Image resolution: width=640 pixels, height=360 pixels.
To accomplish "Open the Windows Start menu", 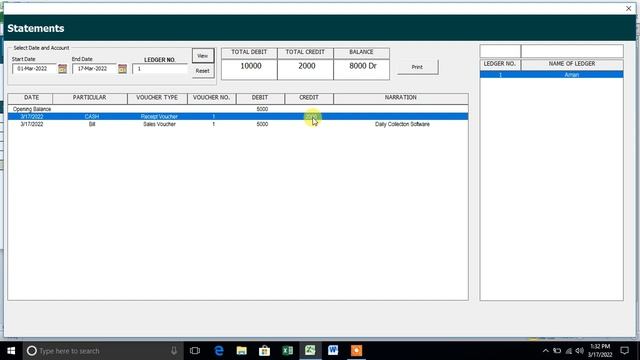I will pos(11,351).
